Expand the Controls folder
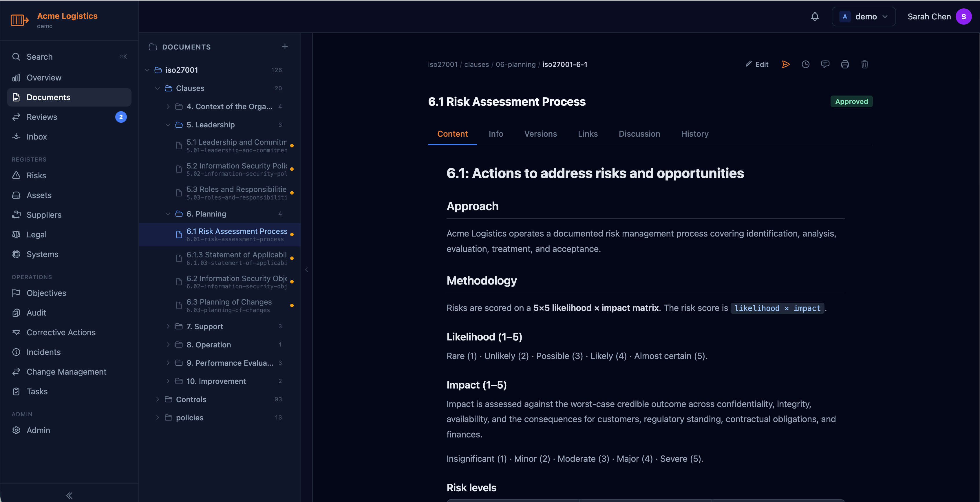Image resolution: width=980 pixels, height=502 pixels. (x=158, y=399)
